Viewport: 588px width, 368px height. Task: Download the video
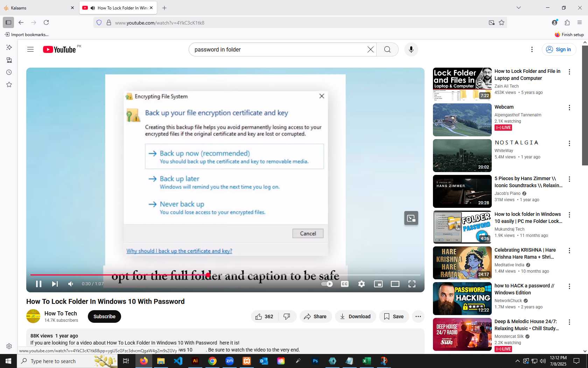pos(356,316)
